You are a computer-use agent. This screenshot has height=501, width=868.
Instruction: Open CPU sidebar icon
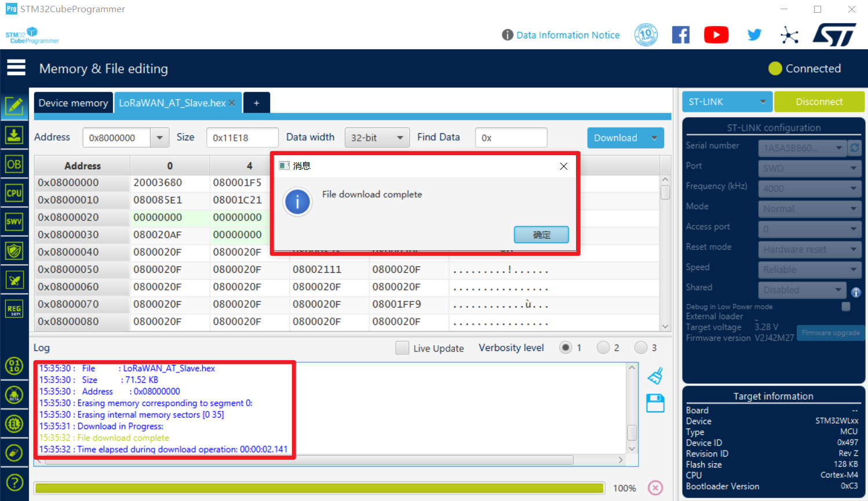coord(14,193)
